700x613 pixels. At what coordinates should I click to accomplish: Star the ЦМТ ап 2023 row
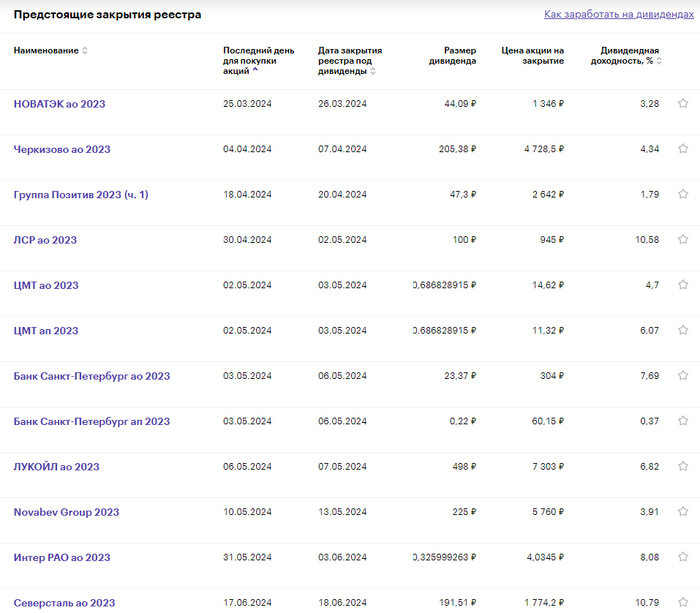coord(683,330)
